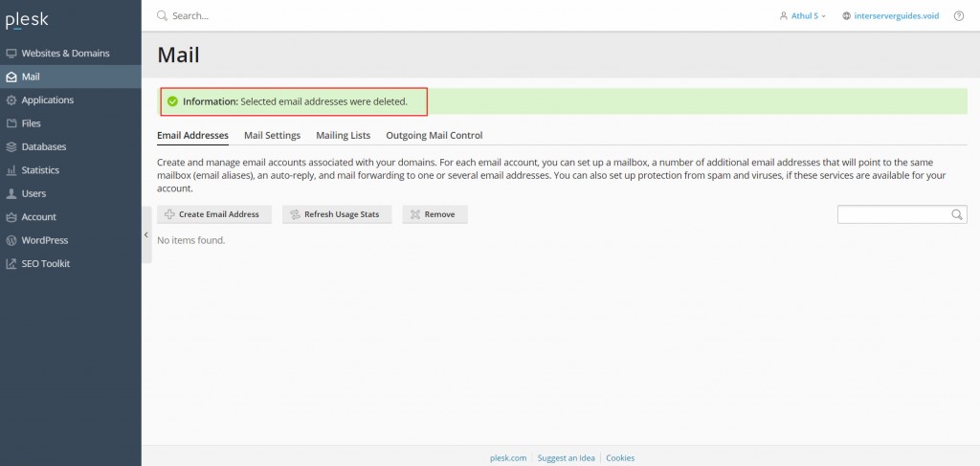Open the Applications section
Image resolution: width=980 pixels, height=466 pixels.
tap(47, 100)
